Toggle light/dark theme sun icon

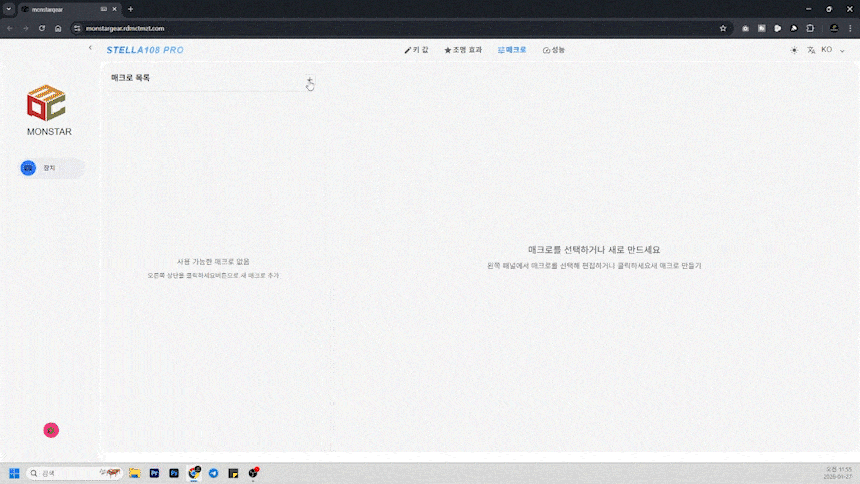tap(794, 50)
